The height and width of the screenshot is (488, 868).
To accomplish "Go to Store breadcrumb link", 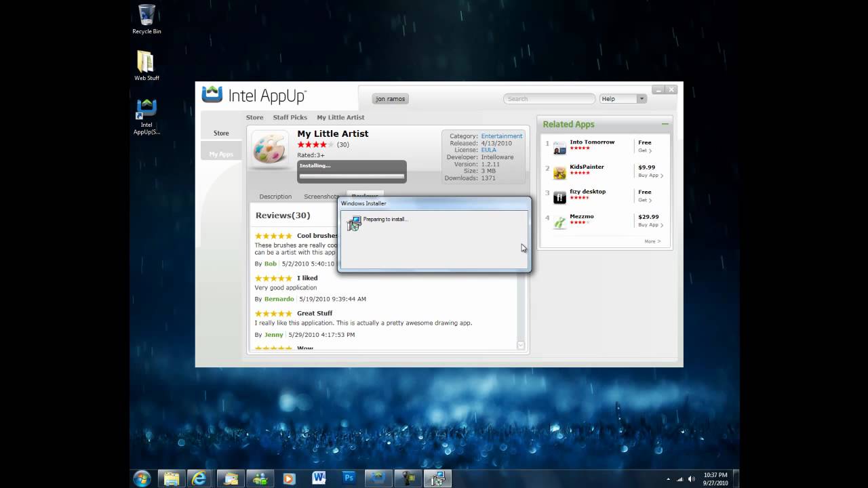I will [254, 117].
